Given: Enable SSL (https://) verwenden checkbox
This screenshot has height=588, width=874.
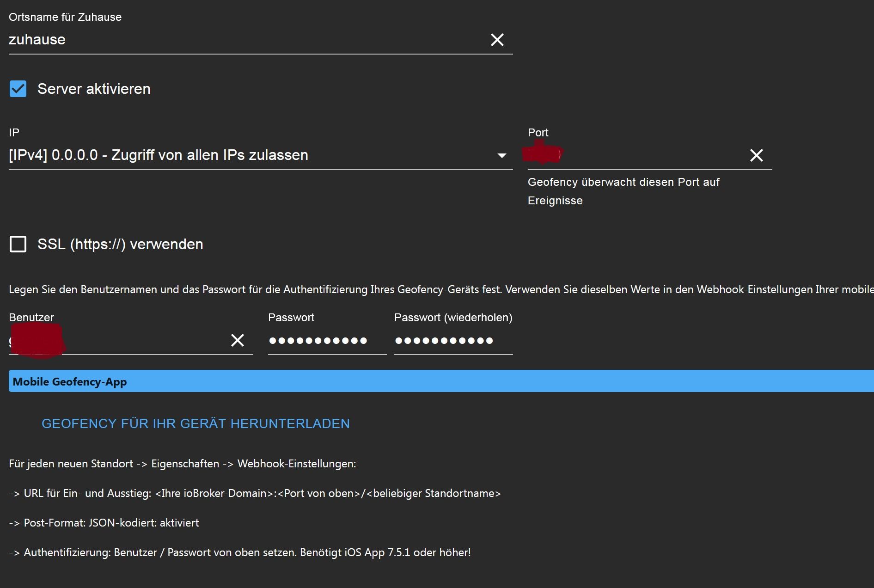Looking at the screenshot, I should pyautogui.click(x=18, y=244).
